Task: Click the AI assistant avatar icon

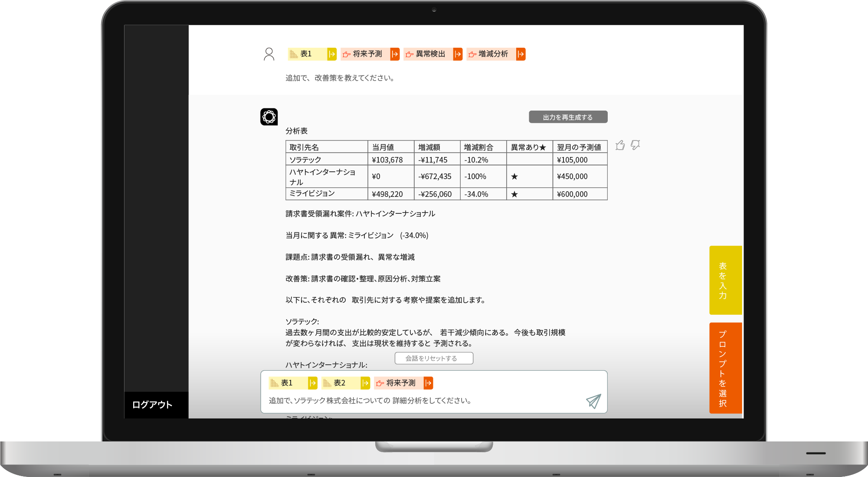Action: click(x=269, y=117)
